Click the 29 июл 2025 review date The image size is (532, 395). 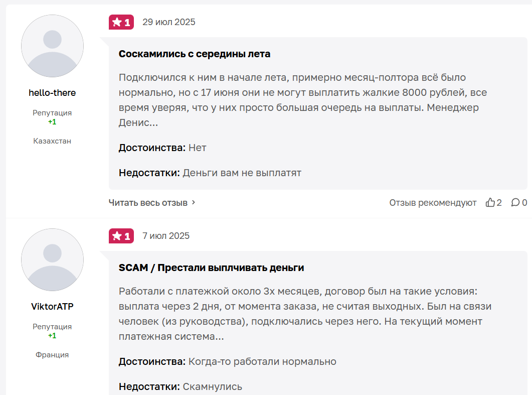169,22
